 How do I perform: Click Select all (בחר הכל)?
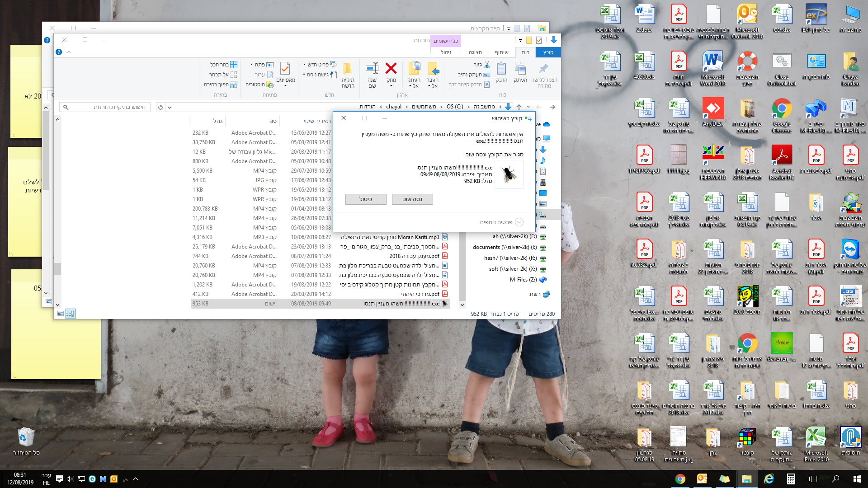[223, 65]
